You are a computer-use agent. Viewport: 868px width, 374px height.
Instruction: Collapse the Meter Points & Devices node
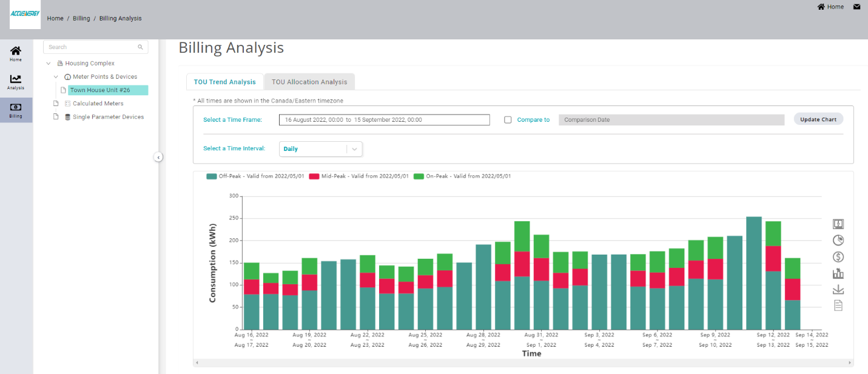point(56,77)
